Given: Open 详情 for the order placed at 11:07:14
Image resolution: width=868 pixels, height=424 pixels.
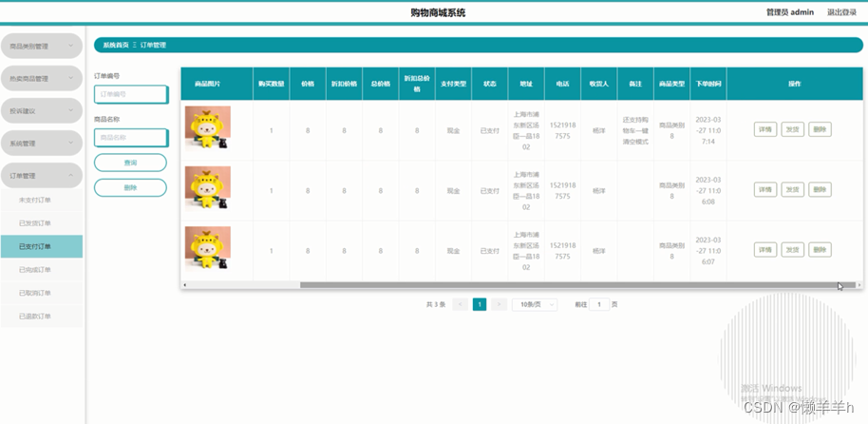Looking at the screenshot, I should (x=765, y=129).
